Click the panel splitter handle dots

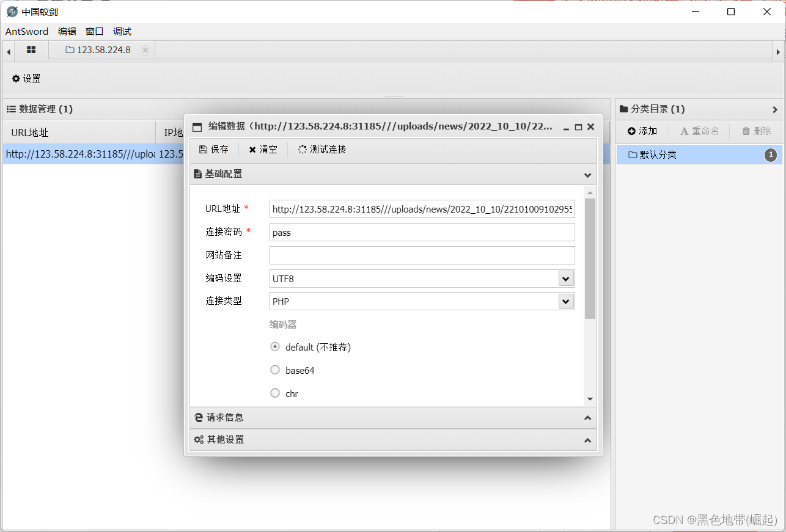coord(394,96)
